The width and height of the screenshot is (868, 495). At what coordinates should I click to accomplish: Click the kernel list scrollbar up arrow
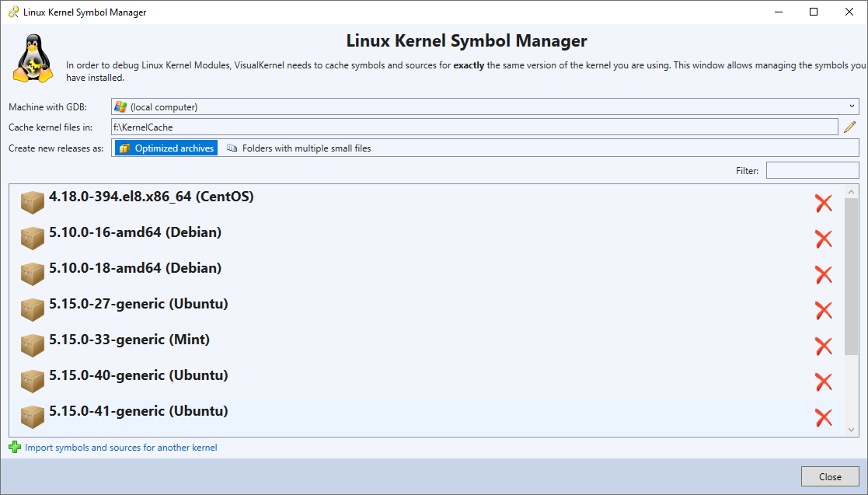coord(852,192)
